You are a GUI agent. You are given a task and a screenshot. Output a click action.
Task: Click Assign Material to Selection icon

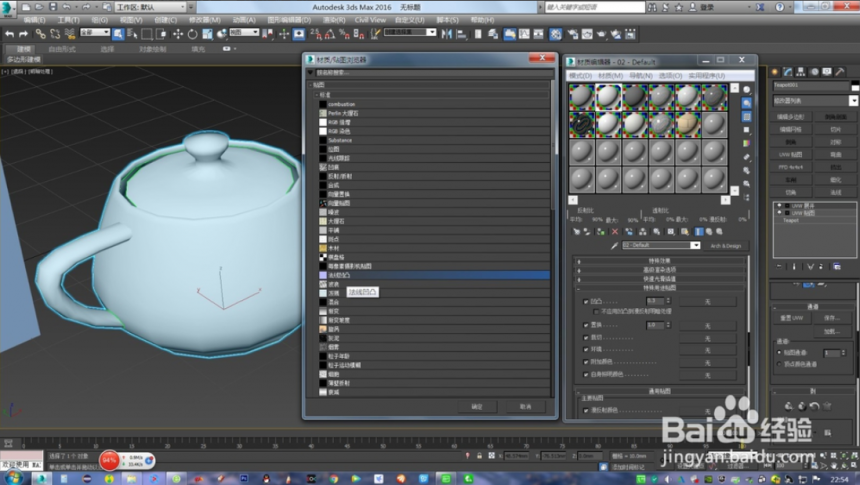[601, 232]
